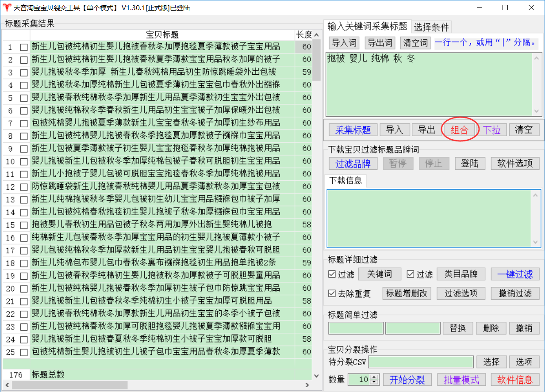
Task: Start splitting with 开始分裂 button
Action: pos(407,380)
